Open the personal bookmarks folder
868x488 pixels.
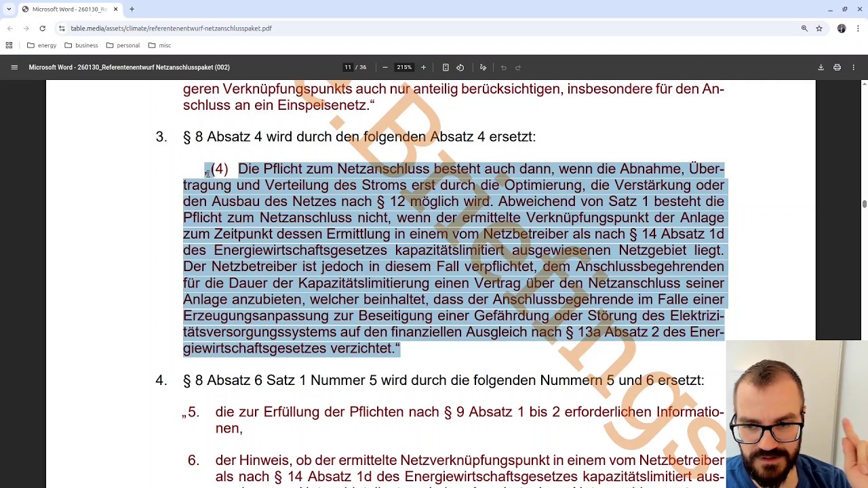point(123,45)
